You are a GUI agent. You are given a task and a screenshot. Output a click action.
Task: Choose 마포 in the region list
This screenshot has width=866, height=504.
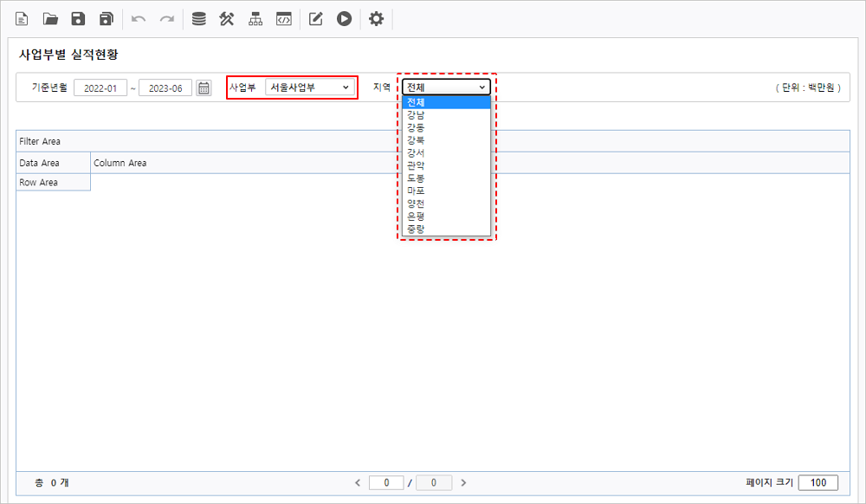(x=416, y=191)
